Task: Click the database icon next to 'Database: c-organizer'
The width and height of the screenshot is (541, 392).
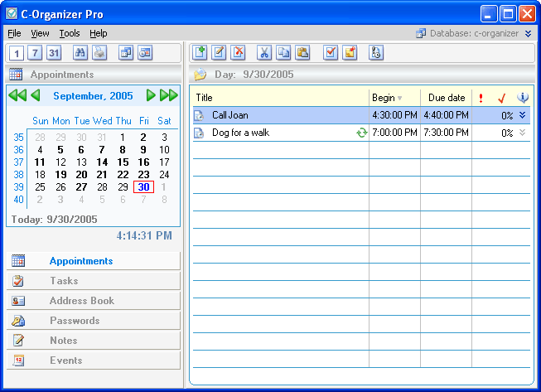Action: pos(421,33)
